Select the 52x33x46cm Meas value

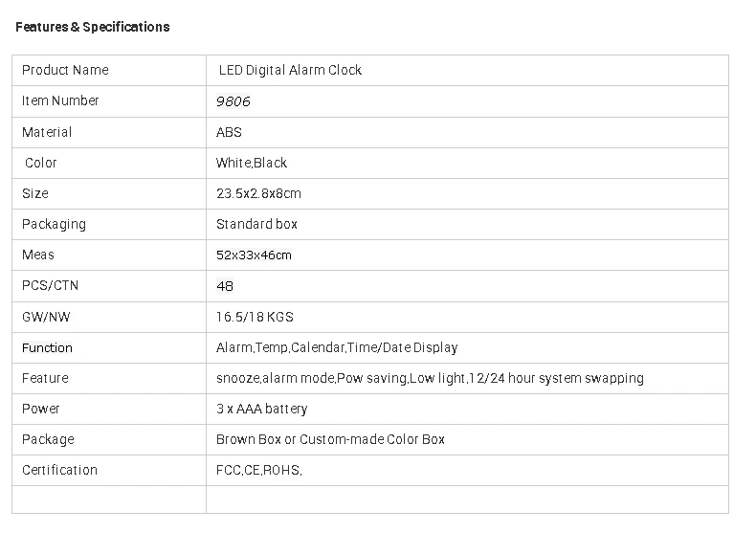(x=254, y=255)
